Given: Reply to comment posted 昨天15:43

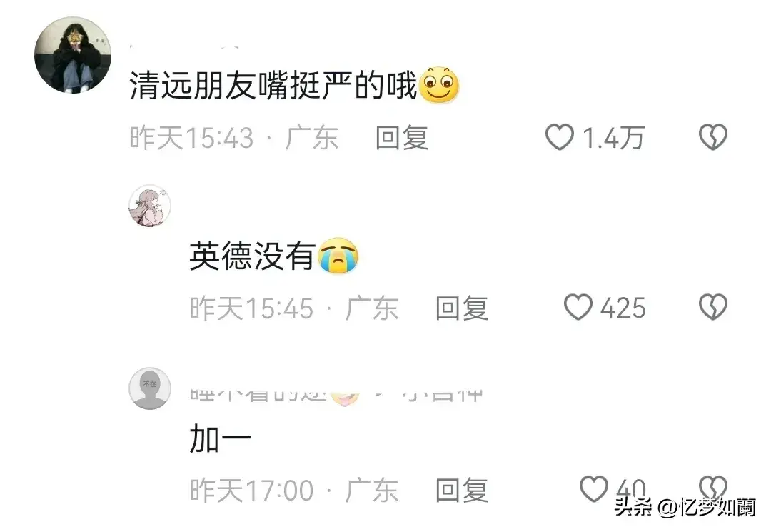Looking at the screenshot, I should pos(402,137).
